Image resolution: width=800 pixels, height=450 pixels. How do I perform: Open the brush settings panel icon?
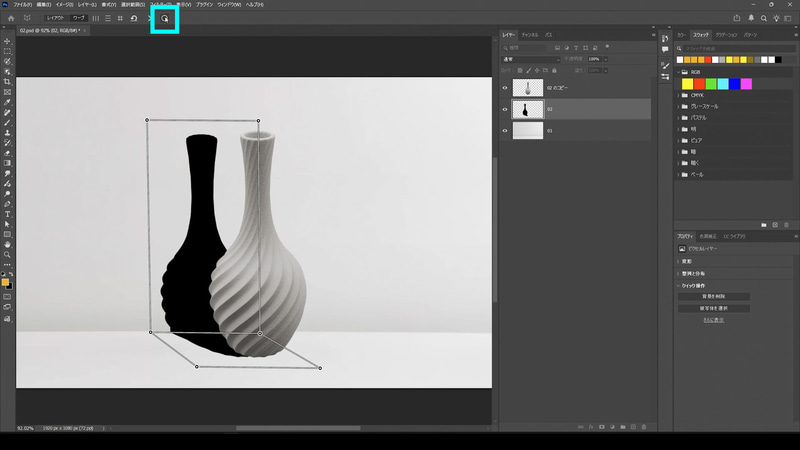coord(665,66)
